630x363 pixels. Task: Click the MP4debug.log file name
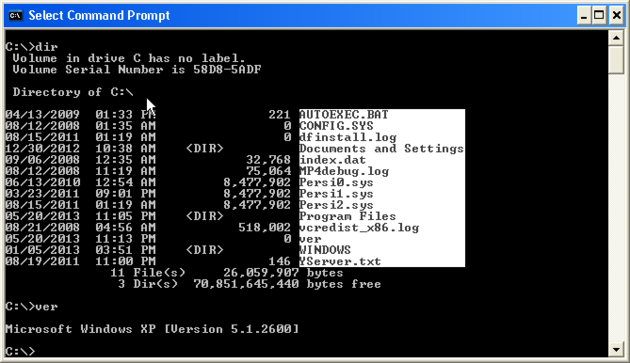(x=344, y=171)
